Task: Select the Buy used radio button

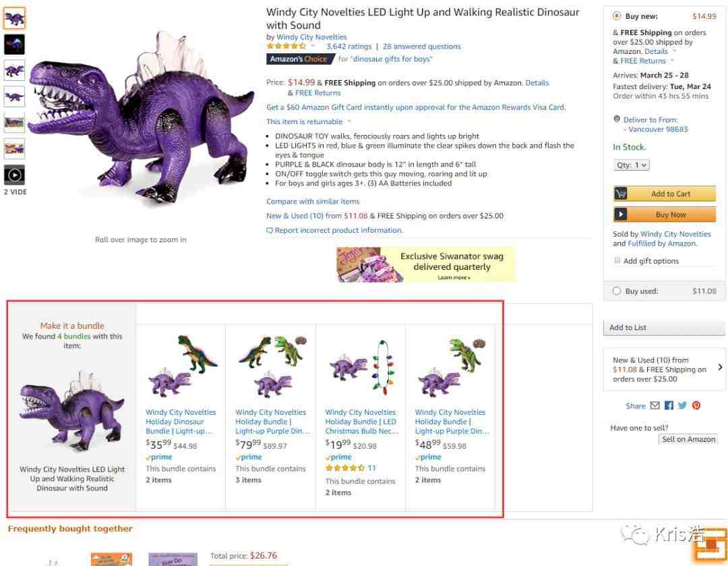Action: click(617, 291)
